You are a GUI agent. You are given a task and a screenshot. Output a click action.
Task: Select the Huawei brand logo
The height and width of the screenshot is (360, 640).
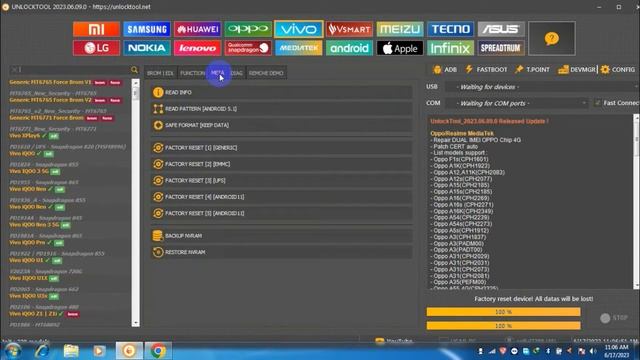[x=198, y=29]
